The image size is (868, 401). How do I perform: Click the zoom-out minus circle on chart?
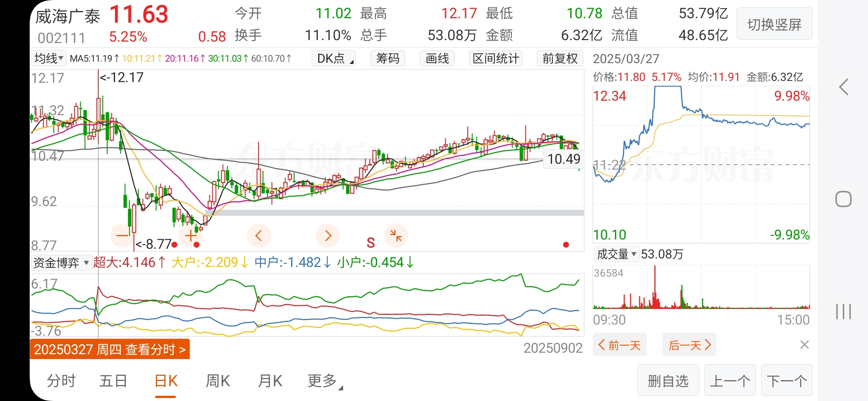122,235
